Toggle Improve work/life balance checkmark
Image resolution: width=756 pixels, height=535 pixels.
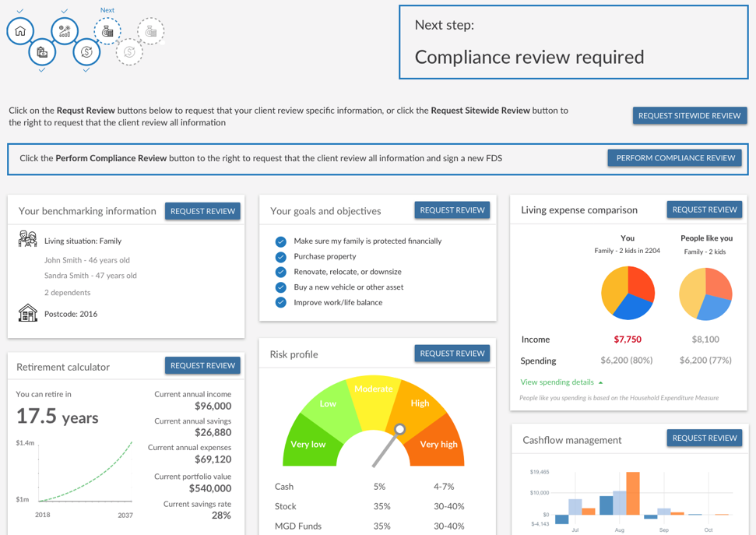[x=280, y=302]
